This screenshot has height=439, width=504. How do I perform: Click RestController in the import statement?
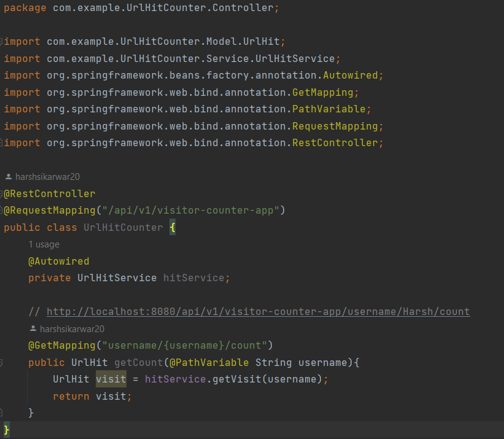pyautogui.click(x=335, y=142)
